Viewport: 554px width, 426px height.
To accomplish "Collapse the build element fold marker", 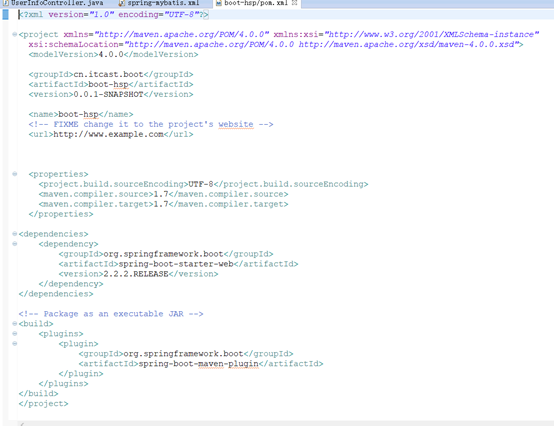I will coord(14,323).
